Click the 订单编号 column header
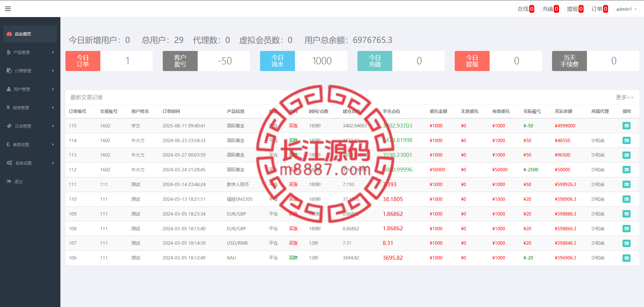Image resolution: width=644 pixels, height=307 pixels. 78,111
